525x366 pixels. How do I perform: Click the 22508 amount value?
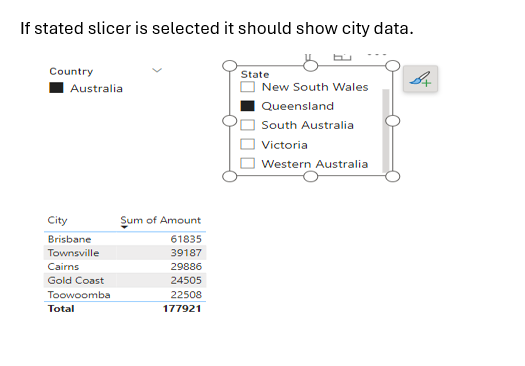click(186, 295)
